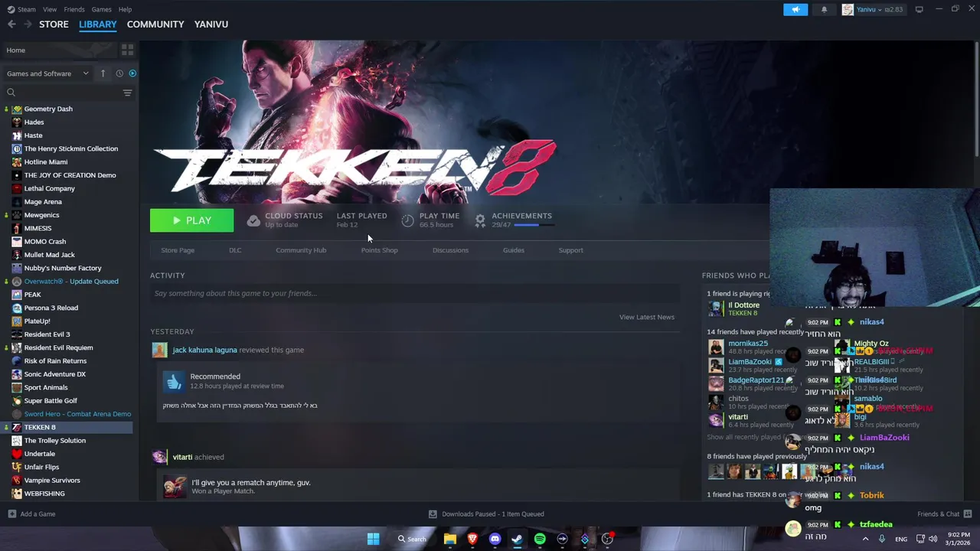Open the Support link
Screen dimensions: 980x551
click(x=570, y=250)
